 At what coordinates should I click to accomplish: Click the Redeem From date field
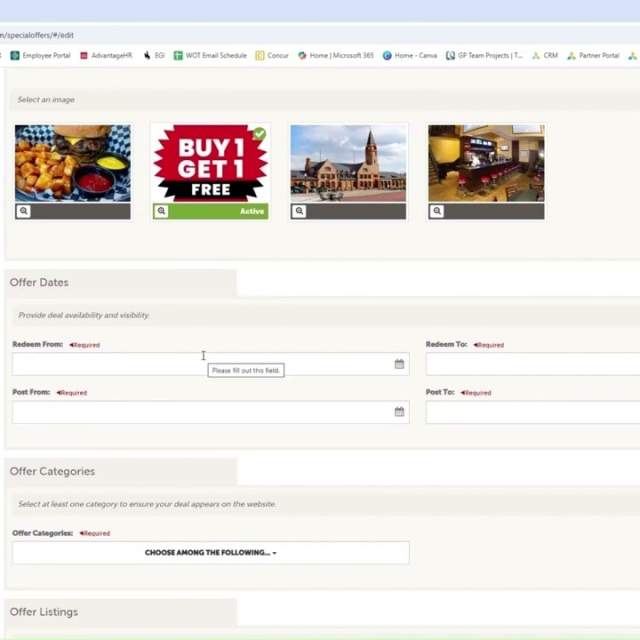[x=211, y=364]
